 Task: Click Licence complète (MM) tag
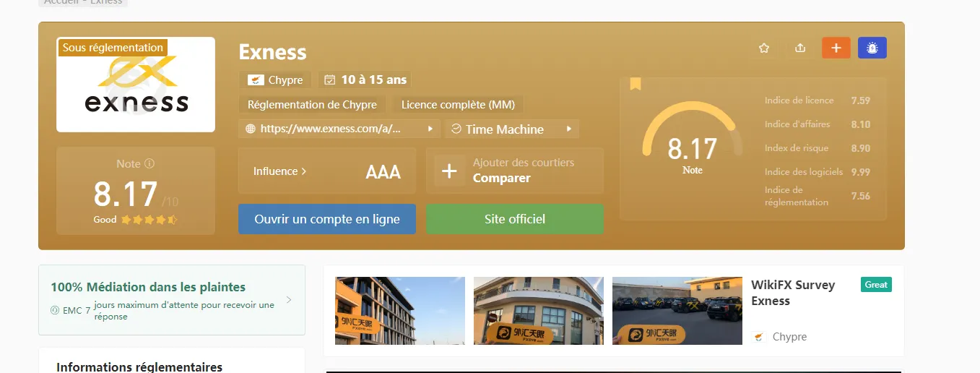[458, 105]
